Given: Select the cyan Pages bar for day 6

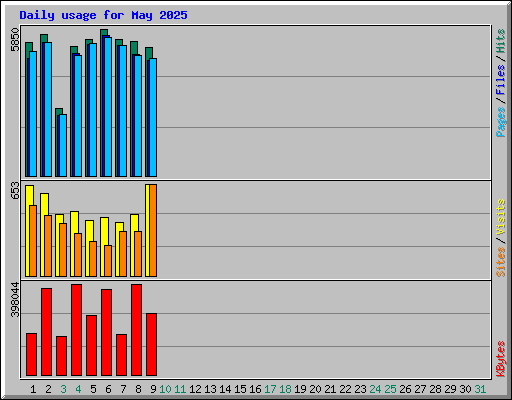Looking at the screenshot, I should [x=108, y=107].
